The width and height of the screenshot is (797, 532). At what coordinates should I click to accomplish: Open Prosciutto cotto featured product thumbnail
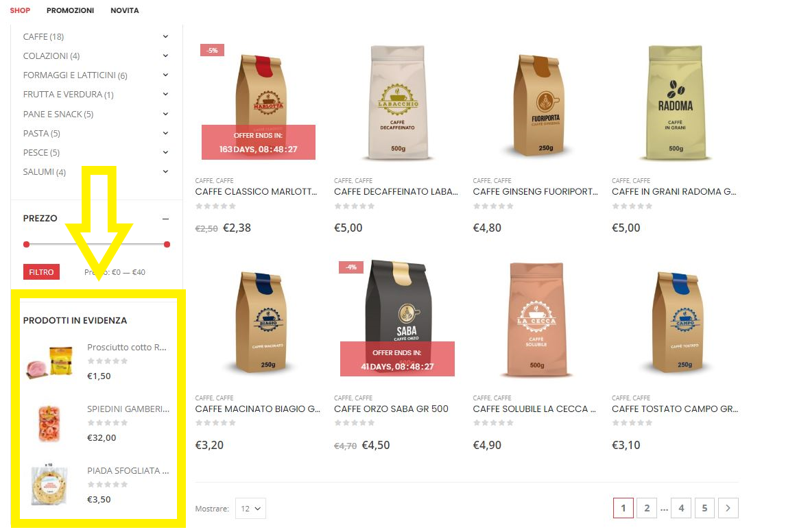click(x=49, y=361)
